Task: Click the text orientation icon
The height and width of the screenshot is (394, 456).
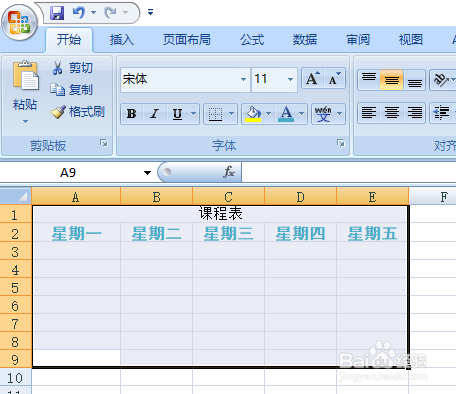Action: coord(441,80)
